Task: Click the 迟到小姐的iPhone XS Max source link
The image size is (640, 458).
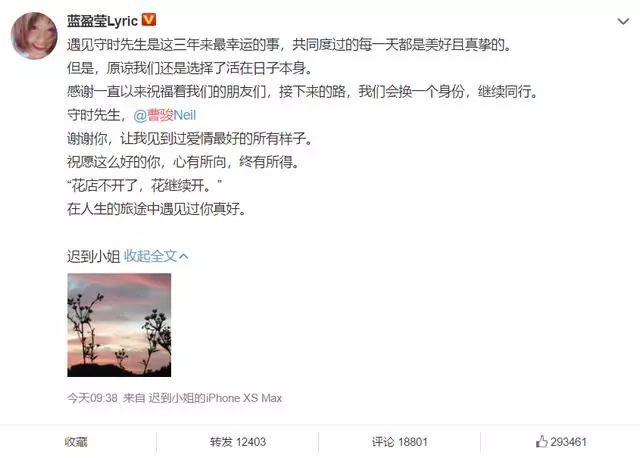Action: point(215,398)
